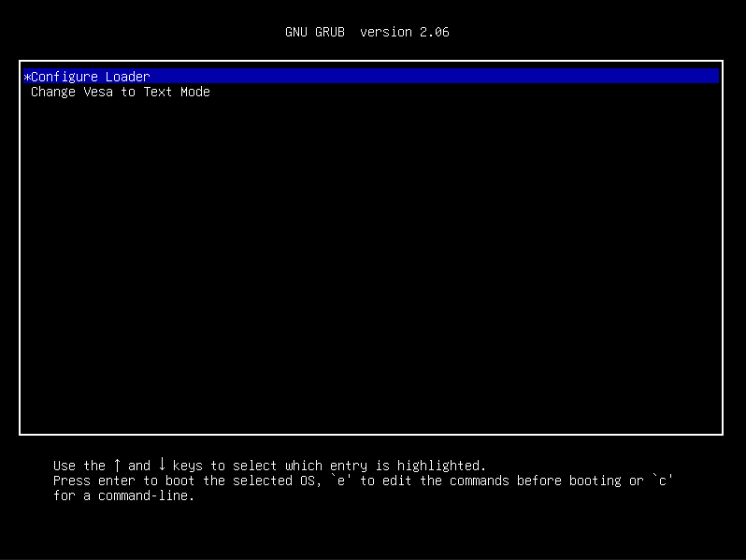Click the word "Loader" in highlighted entry
Screen dimensions: 746x560
coord(128,77)
